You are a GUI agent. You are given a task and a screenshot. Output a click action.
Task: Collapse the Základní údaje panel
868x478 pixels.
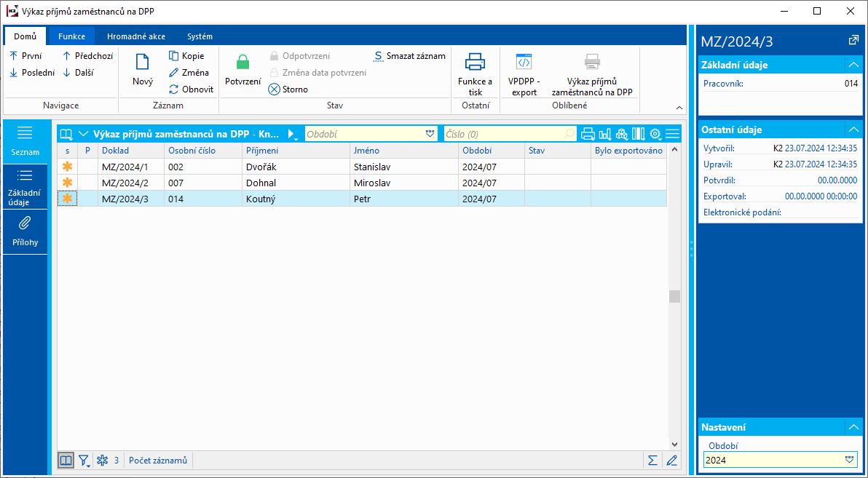tap(853, 65)
